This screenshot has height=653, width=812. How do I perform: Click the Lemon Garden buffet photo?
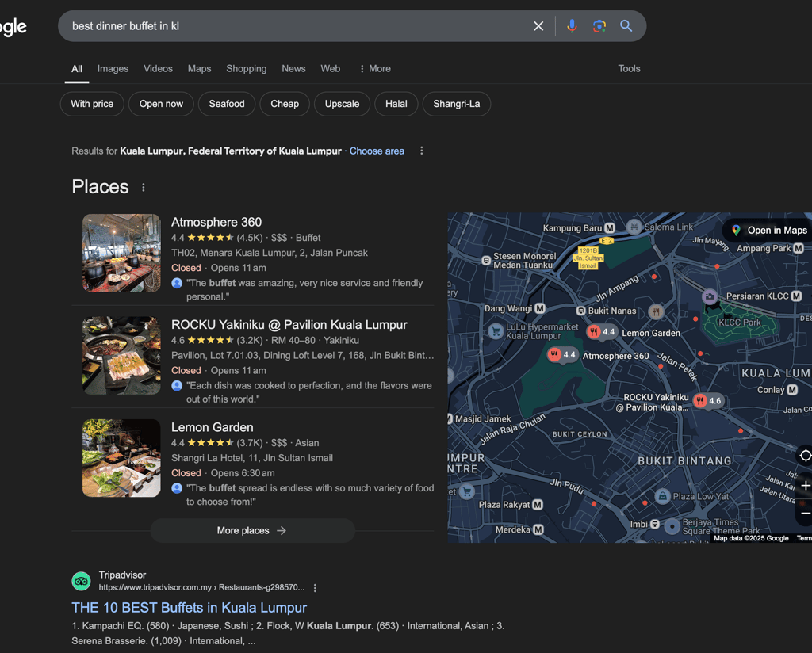(x=121, y=458)
